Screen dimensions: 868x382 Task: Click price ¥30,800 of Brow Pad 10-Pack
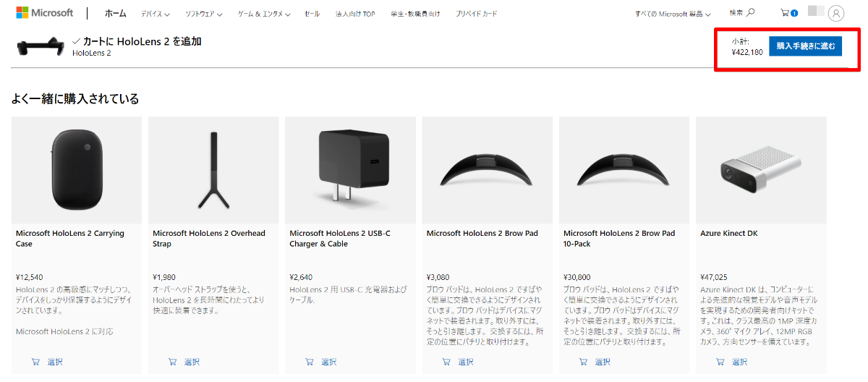point(576,277)
